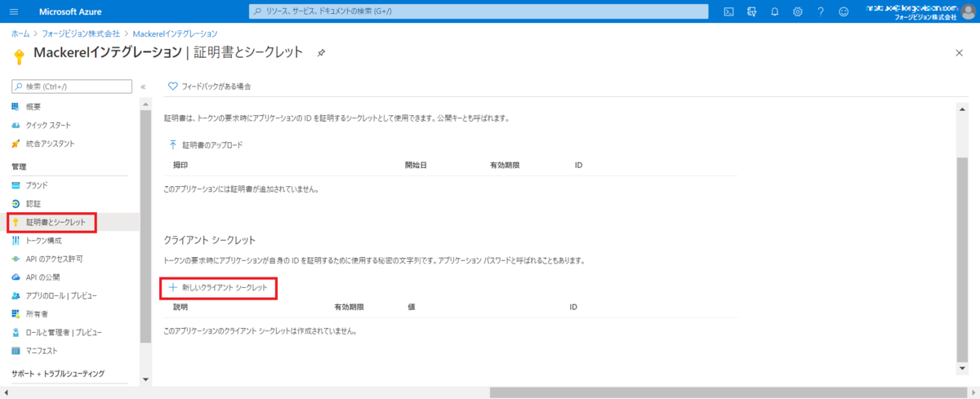Click the bottom horizontal scrollbar
980x399 pixels.
(728, 392)
